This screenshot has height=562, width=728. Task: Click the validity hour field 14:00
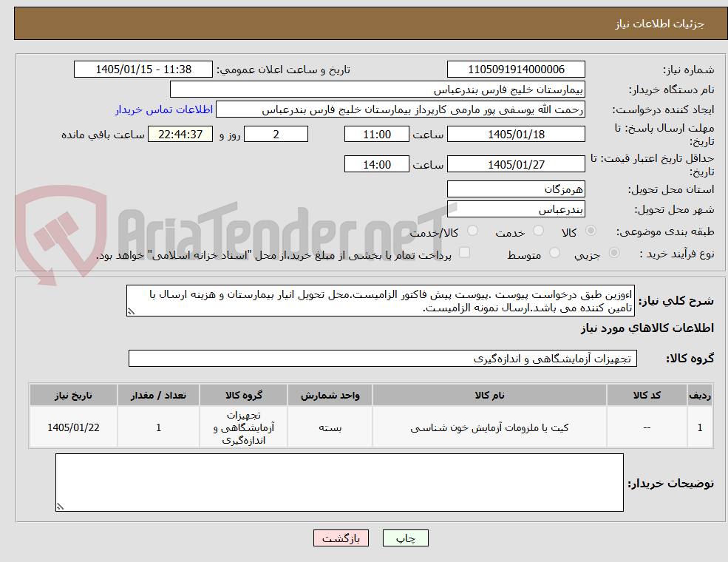[376, 164]
